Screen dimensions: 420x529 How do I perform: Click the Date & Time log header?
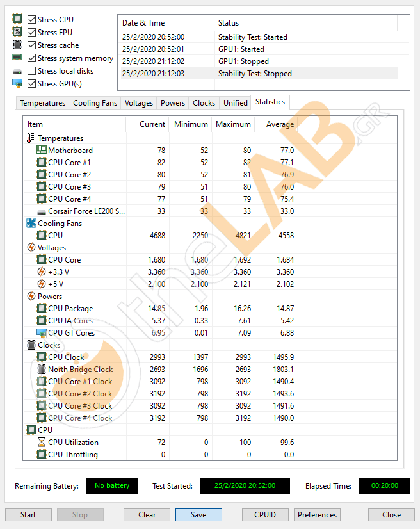click(166, 23)
